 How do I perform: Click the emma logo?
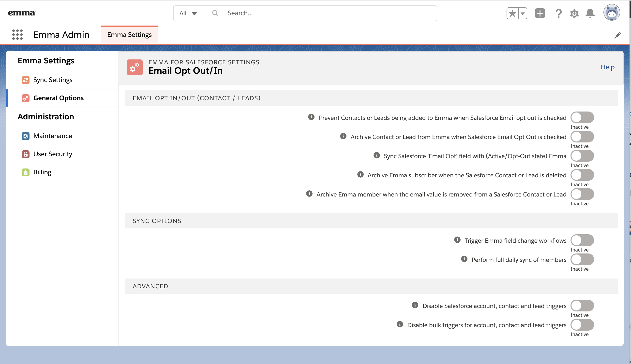[x=22, y=13]
